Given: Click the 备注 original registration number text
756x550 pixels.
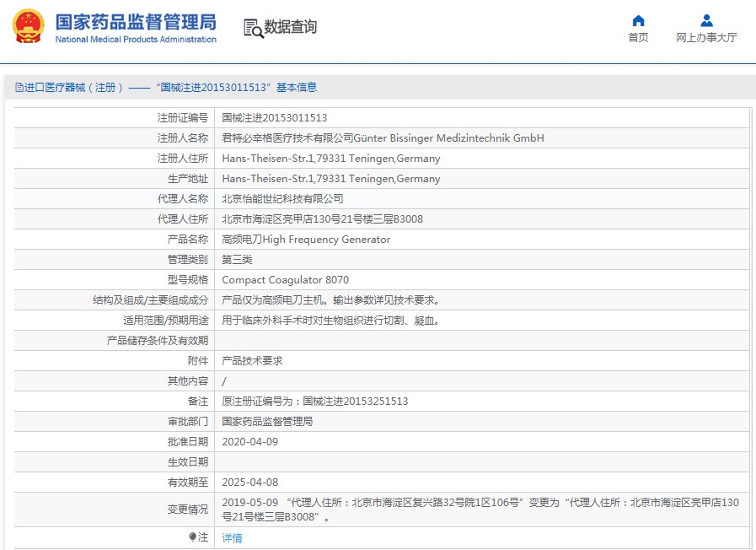Looking at the screenshot, I should point(315,402).
